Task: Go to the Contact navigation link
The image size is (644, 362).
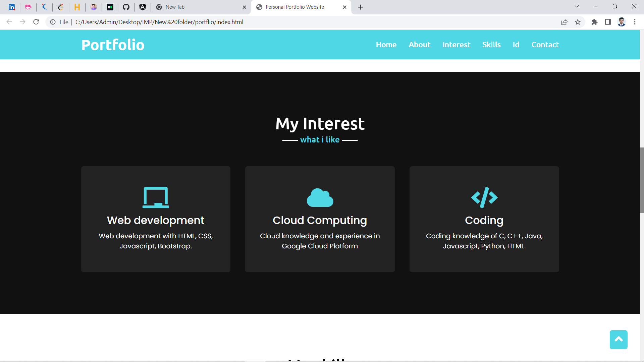Action: (x=545, y=45)
